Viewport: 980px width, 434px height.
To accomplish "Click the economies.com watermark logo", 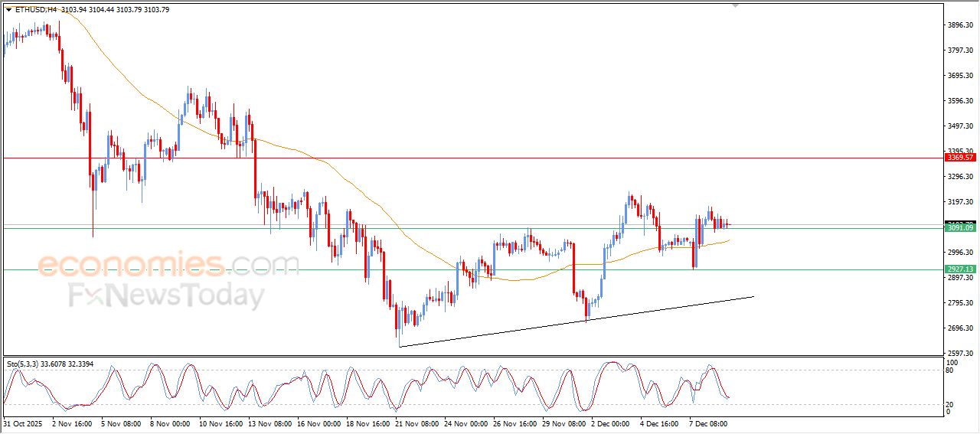I will (168, 265).
